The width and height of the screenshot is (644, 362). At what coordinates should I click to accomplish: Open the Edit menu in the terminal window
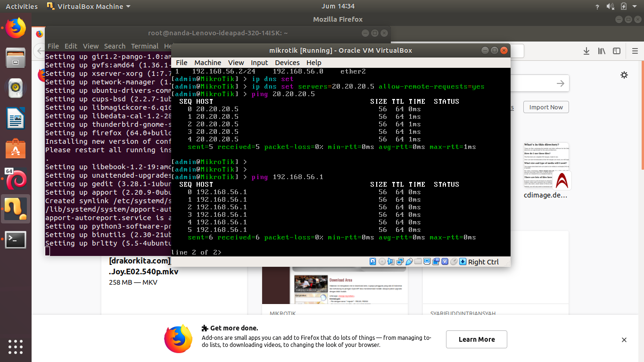tap(71, 46)
